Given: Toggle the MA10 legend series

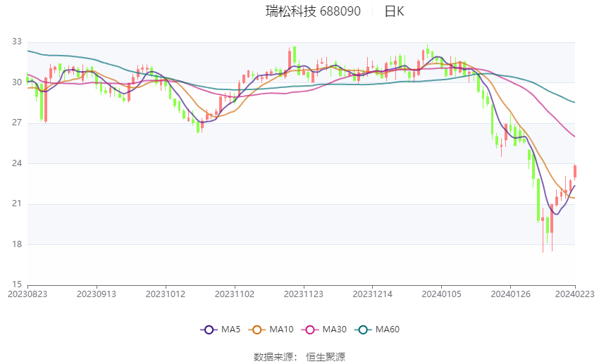Looking at the screenshot, I should [271, 330].
